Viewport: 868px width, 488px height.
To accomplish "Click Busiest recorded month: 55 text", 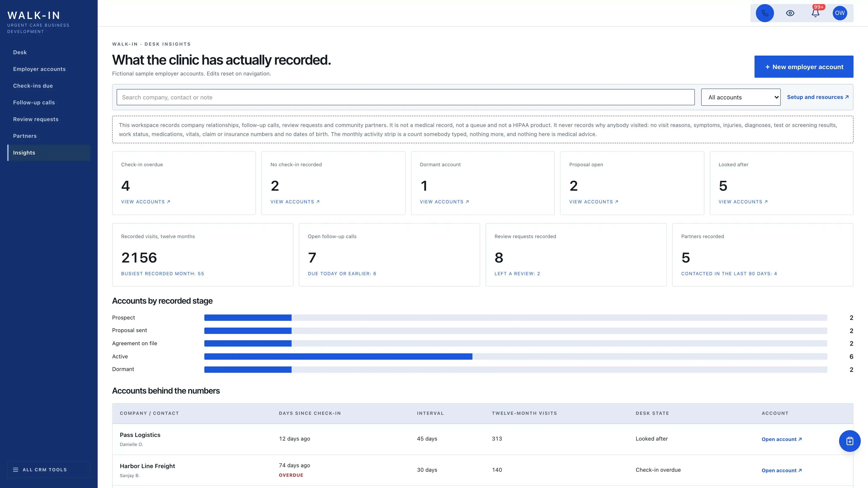I will [x=163, y=273].
